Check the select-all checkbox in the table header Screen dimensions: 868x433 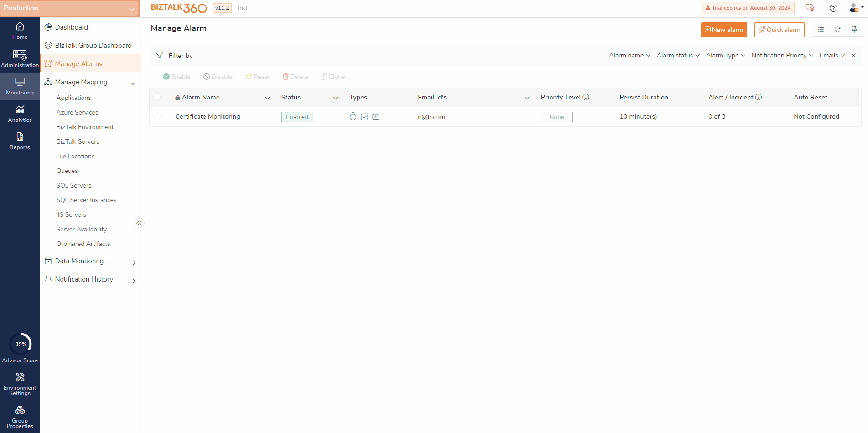(157, 97)
